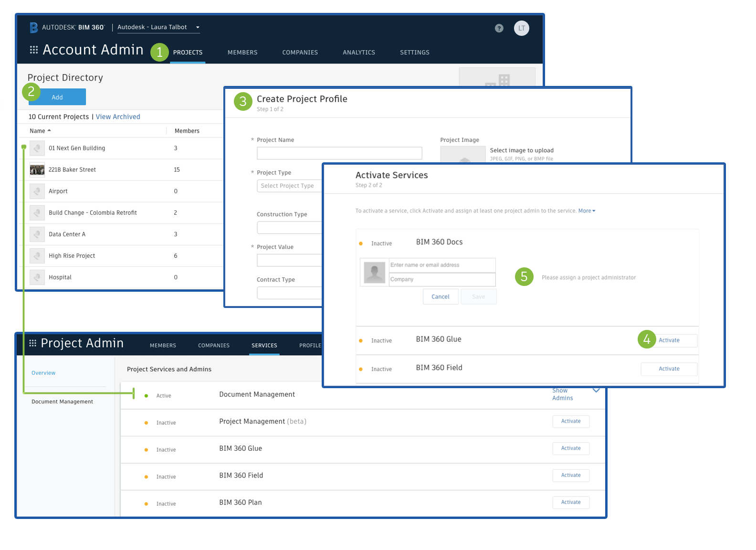Sort projects by the Name column

point(40,131)
